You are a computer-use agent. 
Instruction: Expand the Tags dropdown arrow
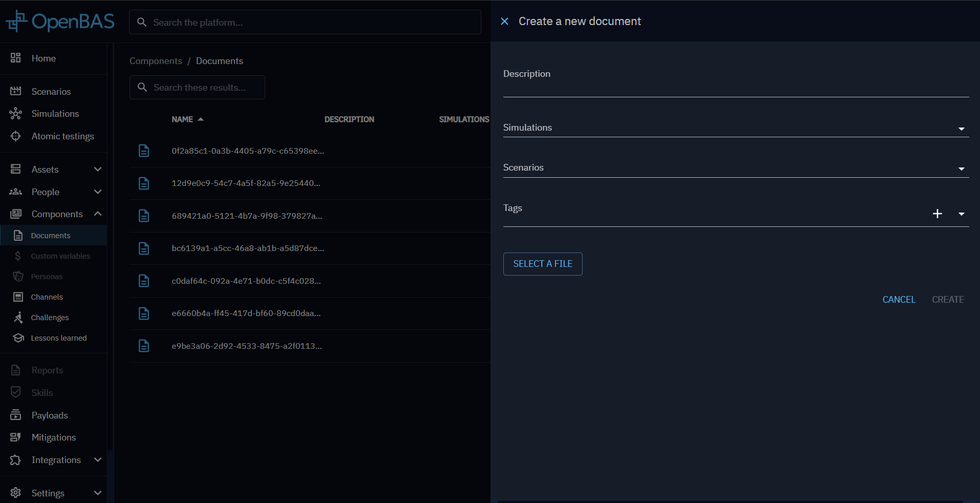click(x=961, y=214)
